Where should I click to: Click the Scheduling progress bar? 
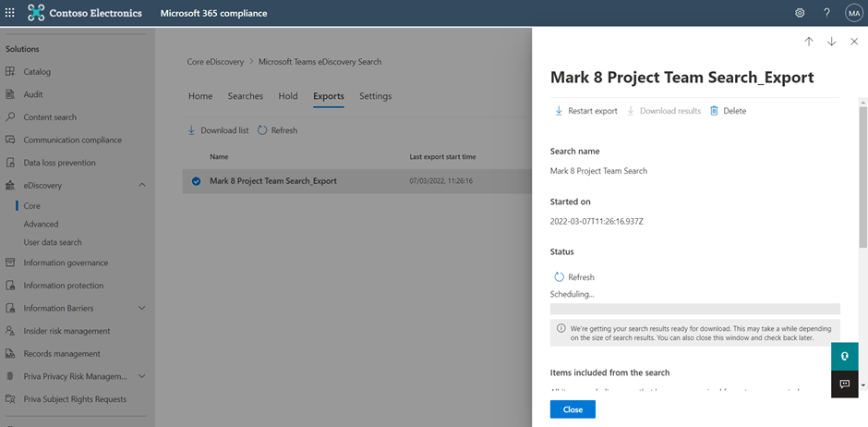tap(695, 309)
